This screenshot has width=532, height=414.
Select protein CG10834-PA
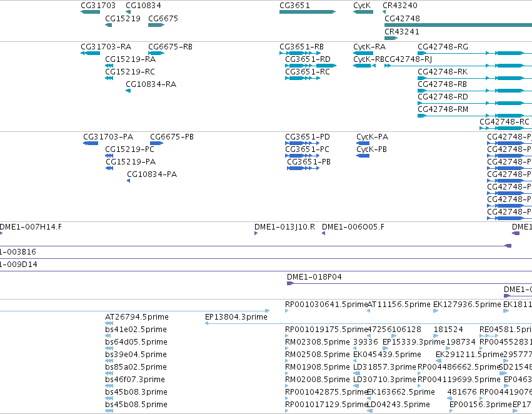pyautogui.click(x=152, y=174)
